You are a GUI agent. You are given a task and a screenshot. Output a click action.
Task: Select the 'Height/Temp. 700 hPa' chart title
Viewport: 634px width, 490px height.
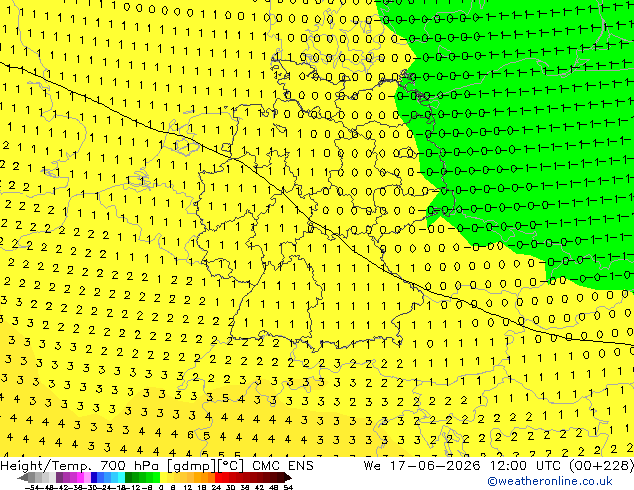pyautogui.click(x=82, y=466)
